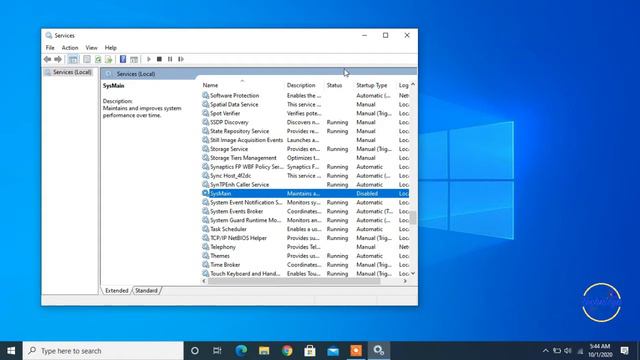Click the Back arrow in Services toolbar

click(47, 59)
